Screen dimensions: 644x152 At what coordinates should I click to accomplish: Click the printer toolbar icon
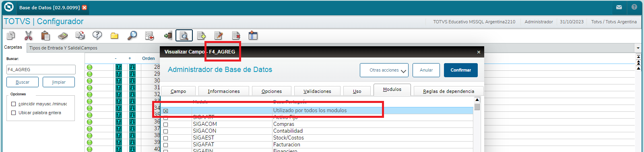tap(80, 36)
